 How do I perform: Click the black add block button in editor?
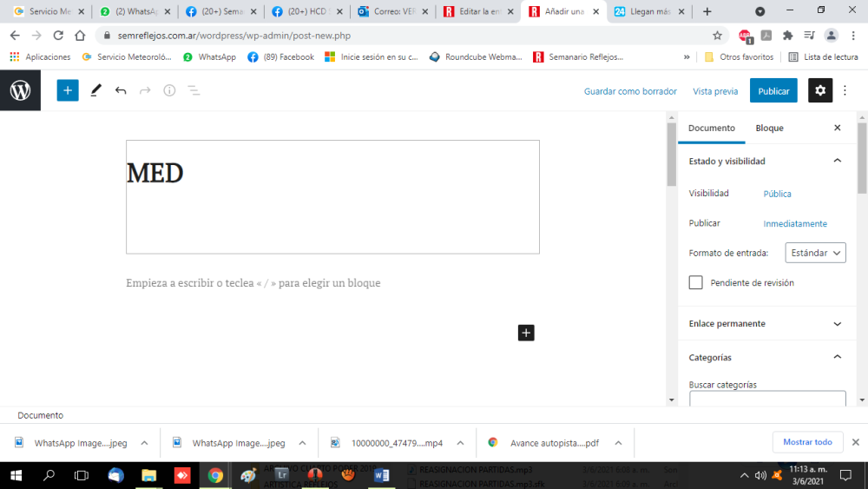click(526, 332)
